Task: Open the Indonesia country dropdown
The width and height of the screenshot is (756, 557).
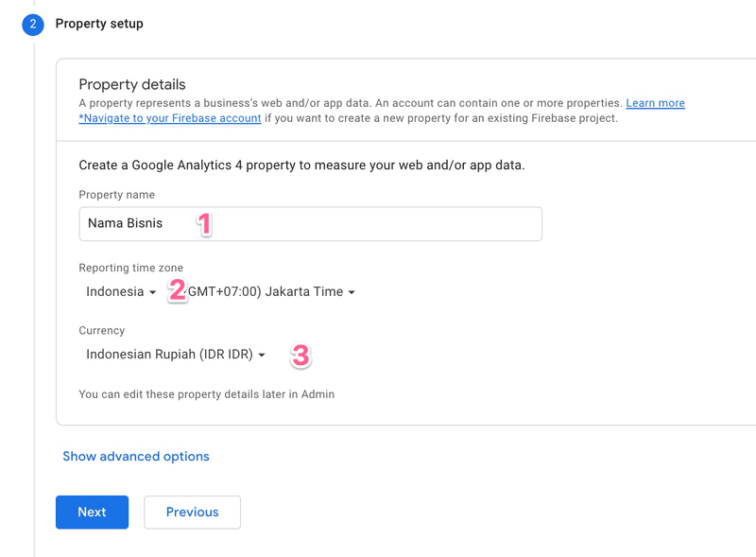Action: (121, 292)
